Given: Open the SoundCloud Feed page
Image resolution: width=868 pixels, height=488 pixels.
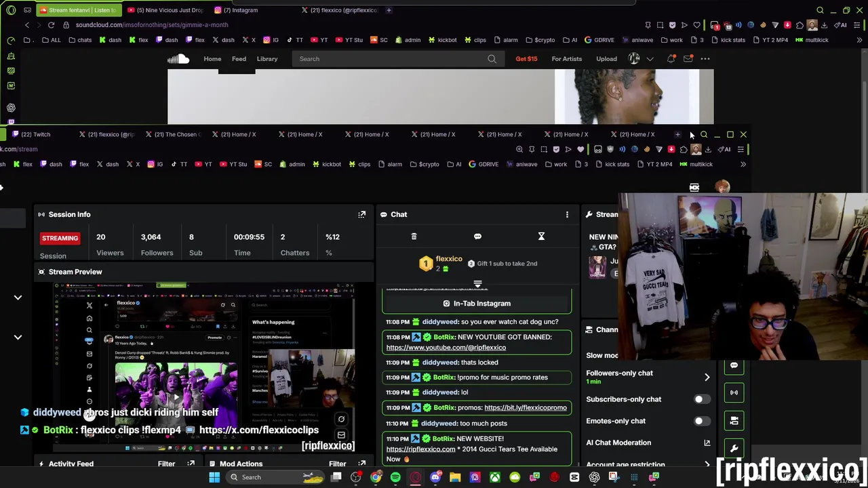Looking at the screenshot, I should [239, 59].
